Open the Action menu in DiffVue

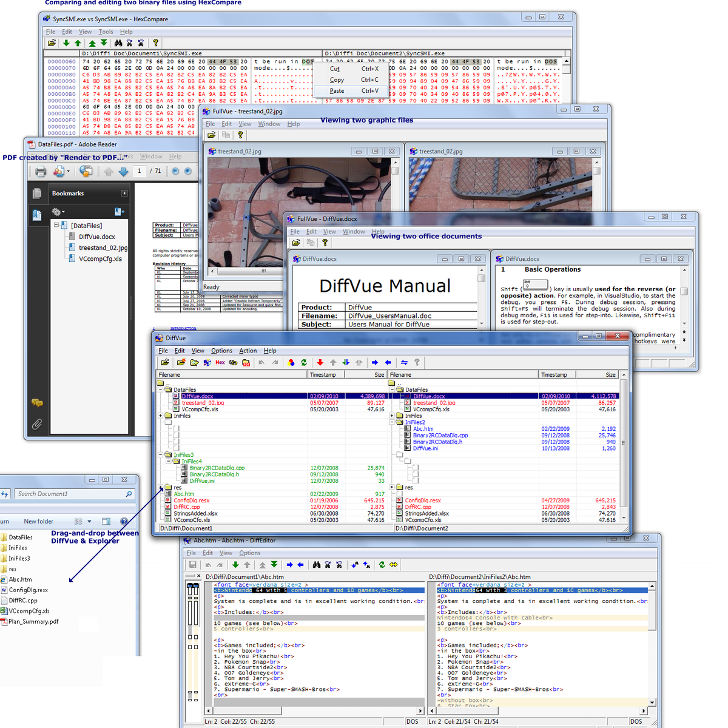(248, 351)
